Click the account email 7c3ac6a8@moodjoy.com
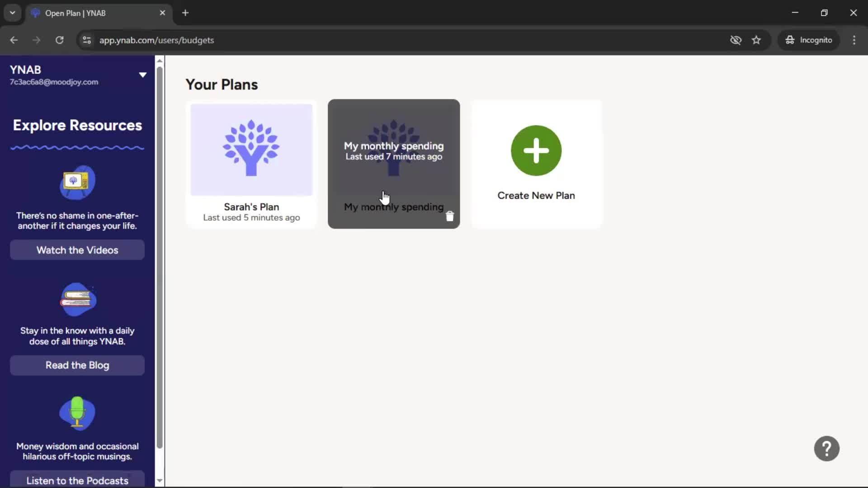 tap(54, 82)
